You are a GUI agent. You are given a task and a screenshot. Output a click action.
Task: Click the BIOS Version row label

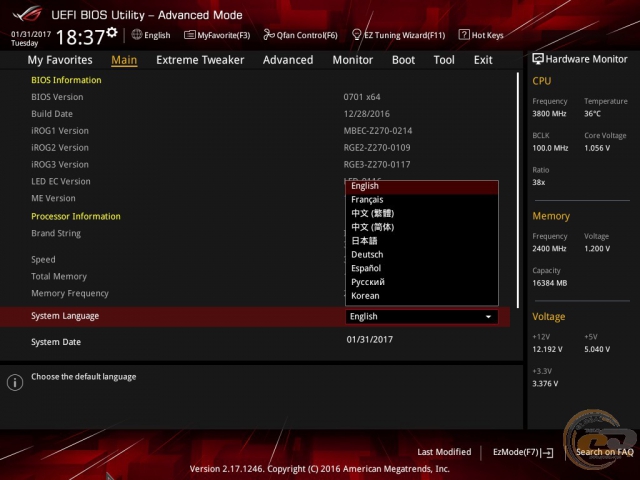click(57, 97)
